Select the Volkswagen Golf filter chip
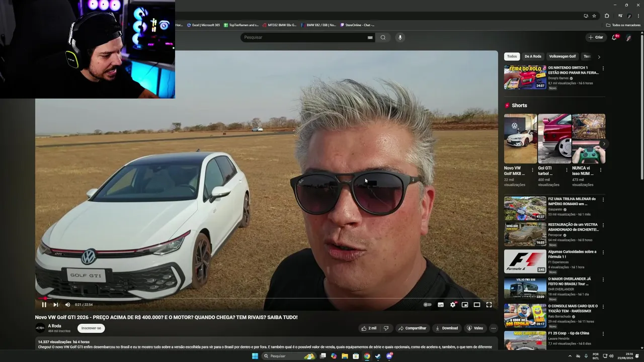Viewport: 644px width, 362px height. pyautogui.click(x=562, y=56)
